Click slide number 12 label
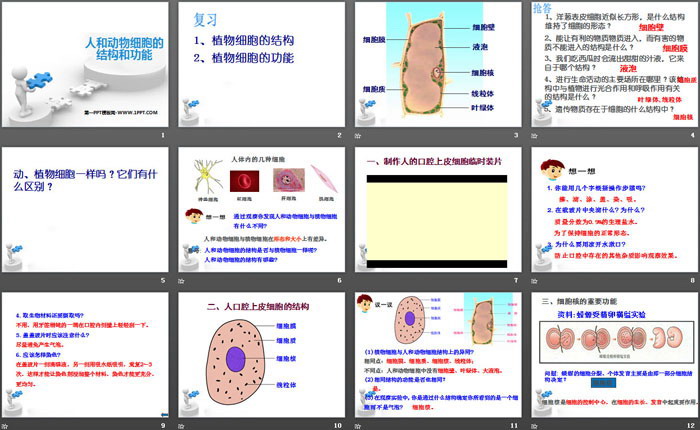This screenshot has height=430, width=700. [691, 426]
